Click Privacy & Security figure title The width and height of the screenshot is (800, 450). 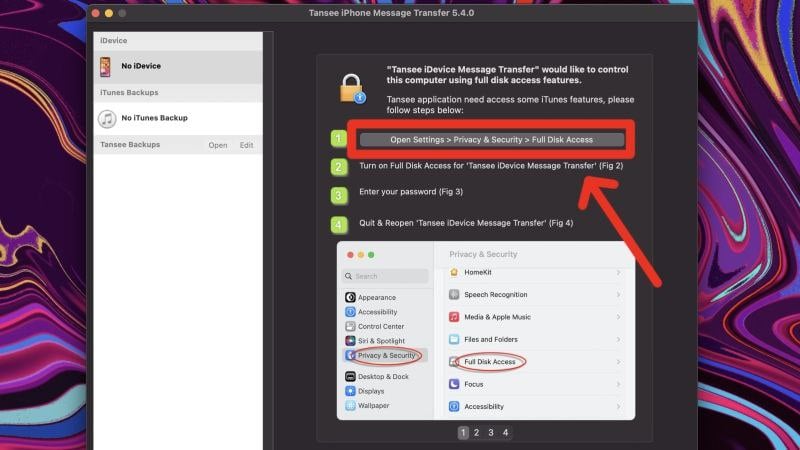pos(483,254)
